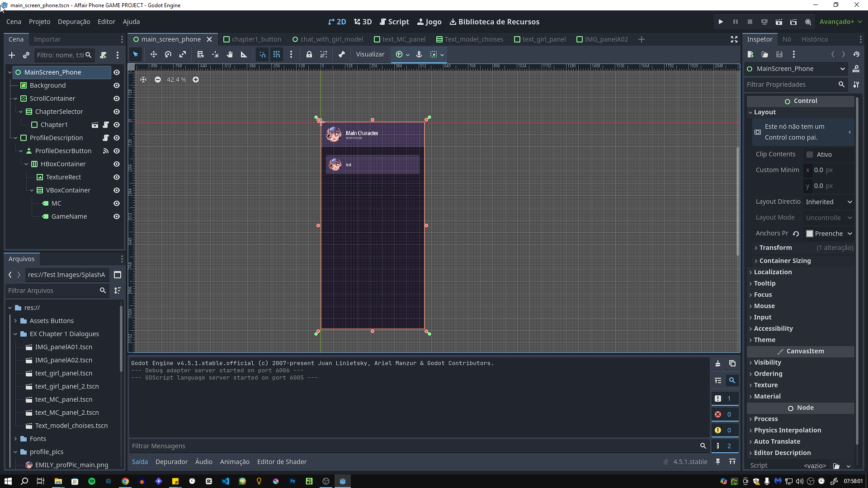Open the Projeto menu
Screen dimensions: 868x488
tap(39, 21)
